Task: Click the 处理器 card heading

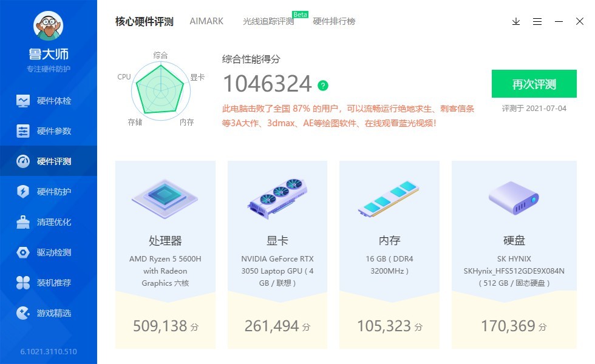Action: tap(165, 240)
